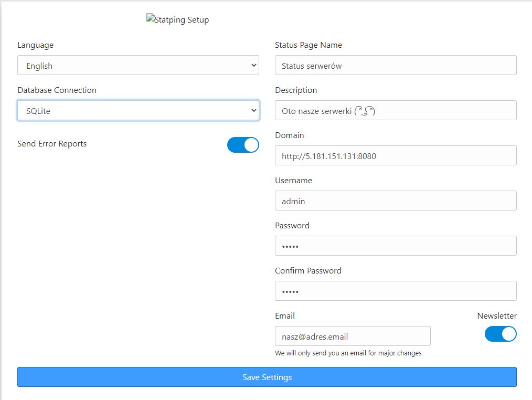Click the Confirm Password label text
This screenshot has width=532, height=400.
pyautogui.click(x=308, y=271)
